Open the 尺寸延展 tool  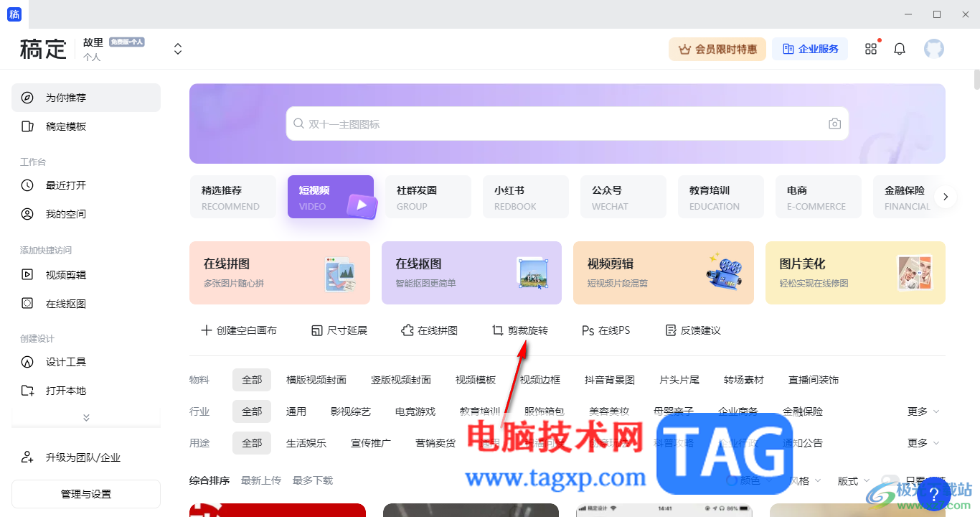[339, 330]
